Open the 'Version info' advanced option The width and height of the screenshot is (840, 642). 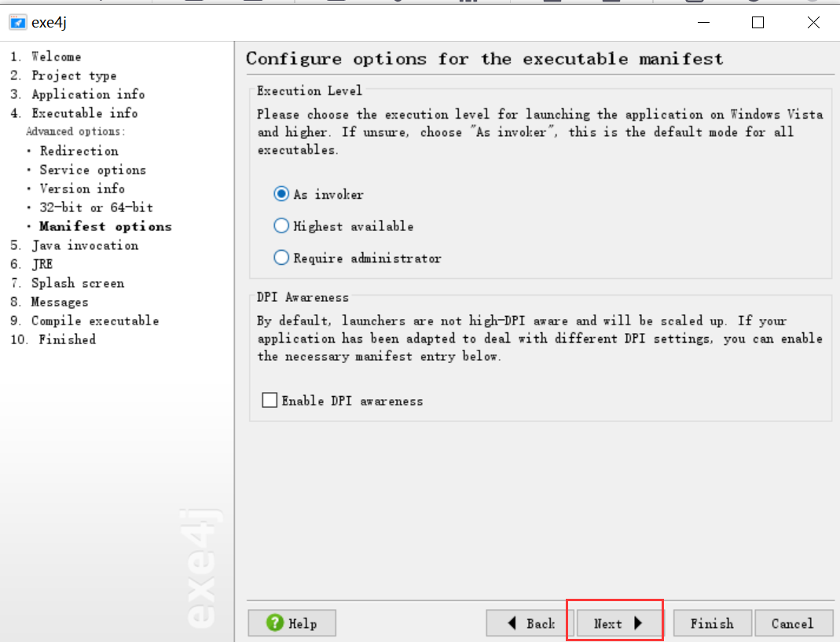pyautogui.click(x=82, y=189)
